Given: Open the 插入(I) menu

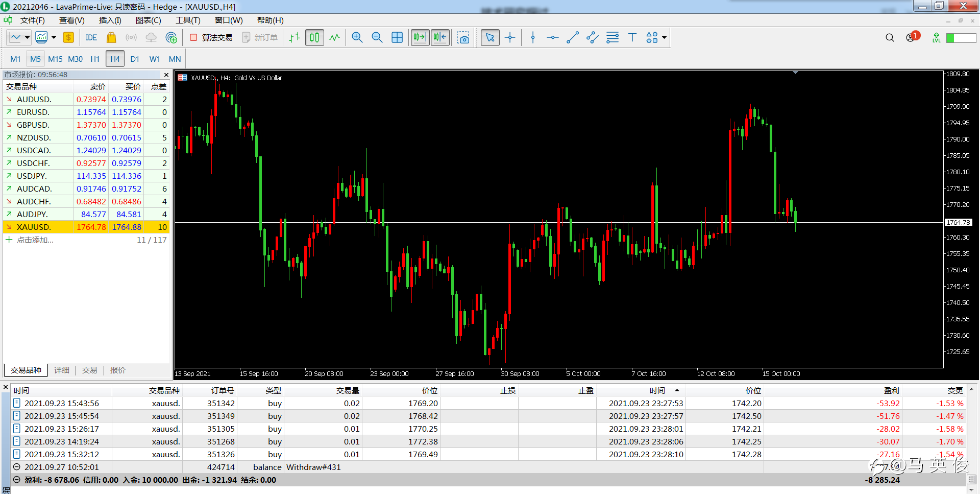Looking at the screenshot, I should point(110,20).
